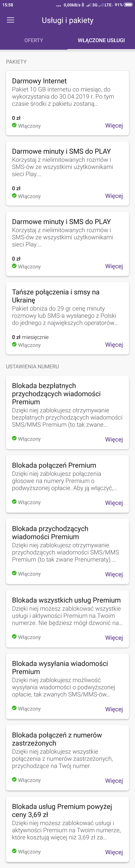
Task: Tap the battery icon in status bar
Action: tap(128, 5)
